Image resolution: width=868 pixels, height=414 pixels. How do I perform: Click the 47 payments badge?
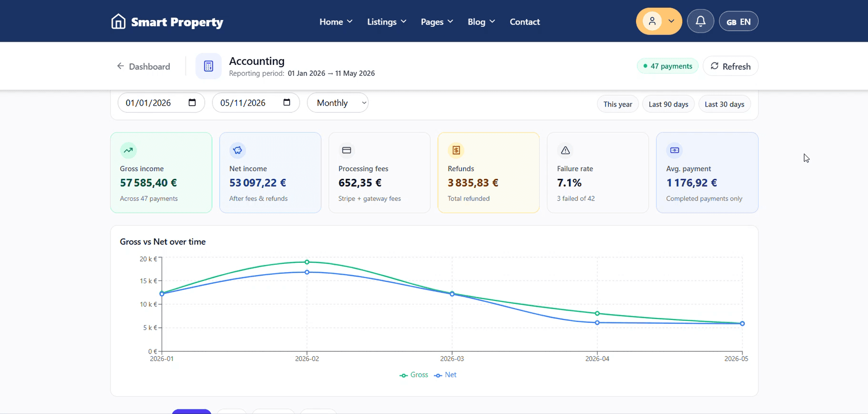[x=667, y=66]
